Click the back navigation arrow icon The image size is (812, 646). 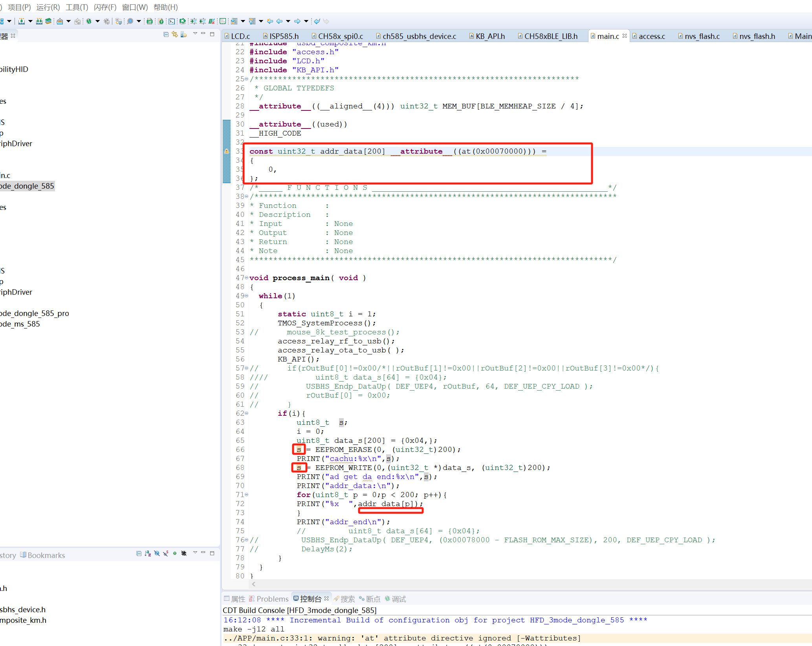[279, 21]
